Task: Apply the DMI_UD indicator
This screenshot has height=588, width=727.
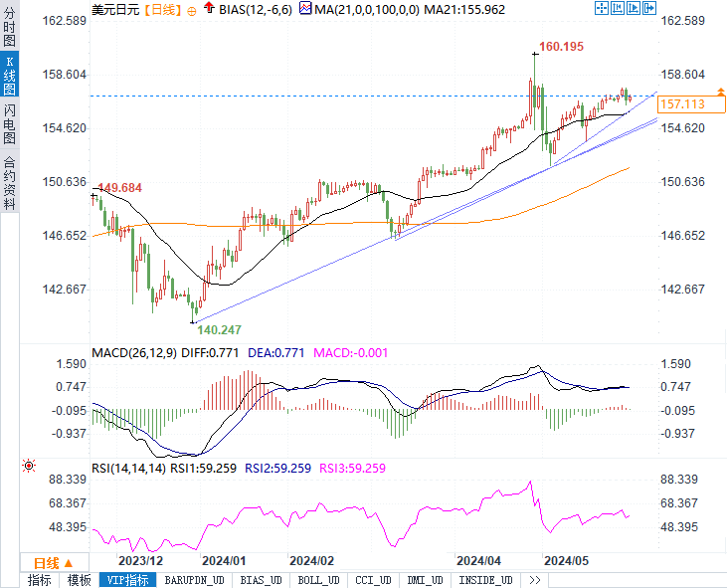Action: coord(426,580)
